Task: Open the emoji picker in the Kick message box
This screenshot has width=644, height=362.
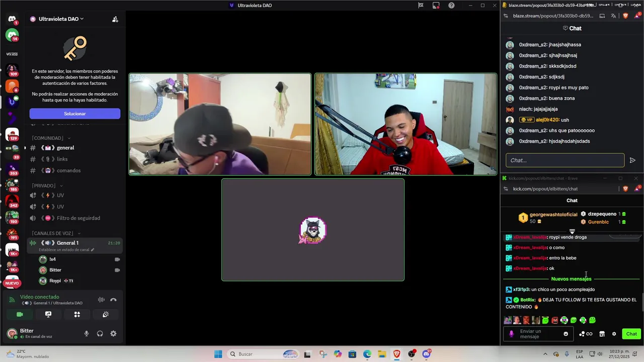Action: point(566,334)
